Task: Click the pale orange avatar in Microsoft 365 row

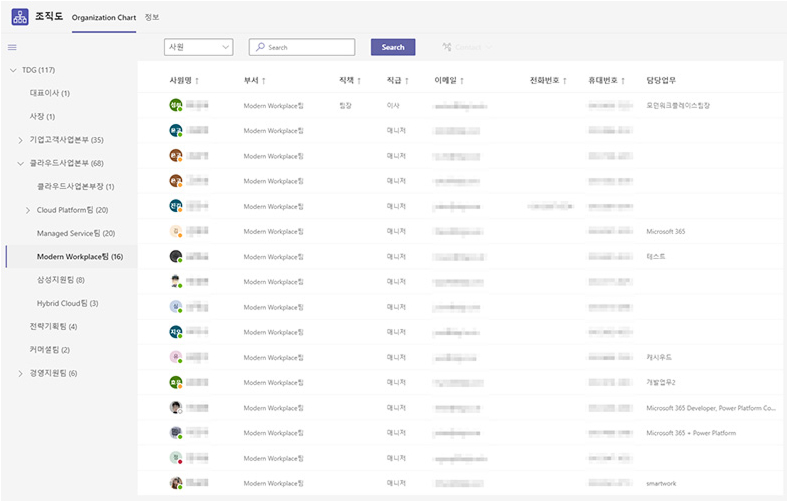Action: (175, 231)
